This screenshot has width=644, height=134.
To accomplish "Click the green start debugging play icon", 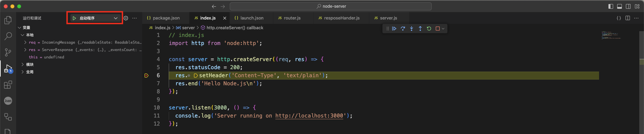I will [74, 18].
